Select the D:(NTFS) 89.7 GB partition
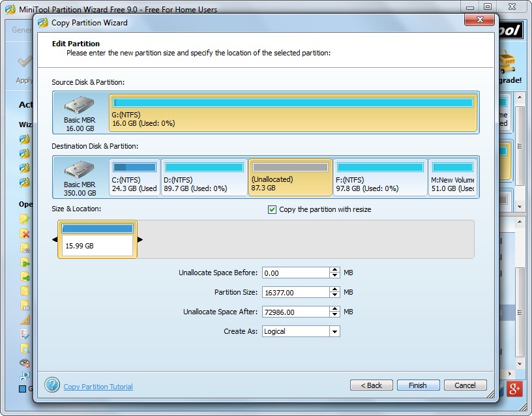 point(204,177)
